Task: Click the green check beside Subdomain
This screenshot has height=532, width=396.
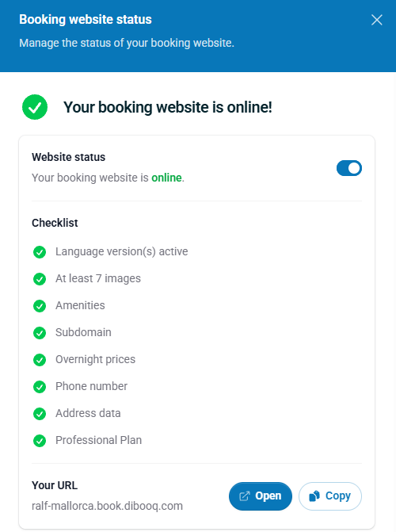Action: [40, 333]
